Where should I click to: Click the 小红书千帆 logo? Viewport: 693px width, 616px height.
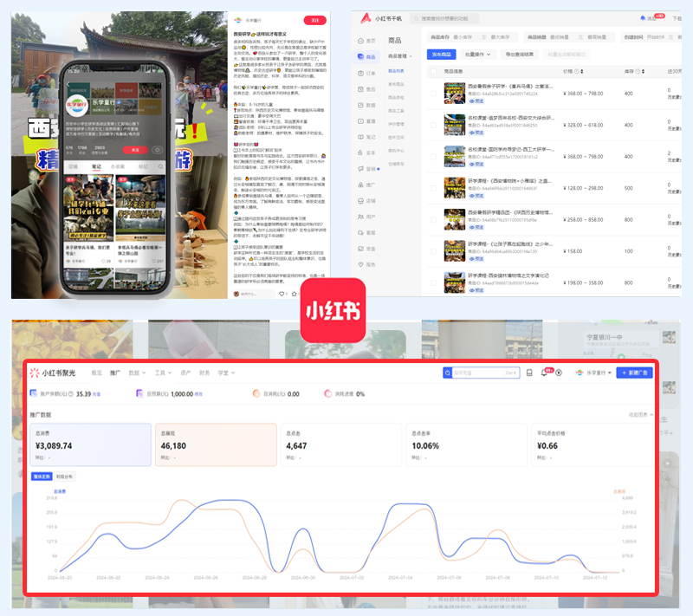click(x=381, y=18)
